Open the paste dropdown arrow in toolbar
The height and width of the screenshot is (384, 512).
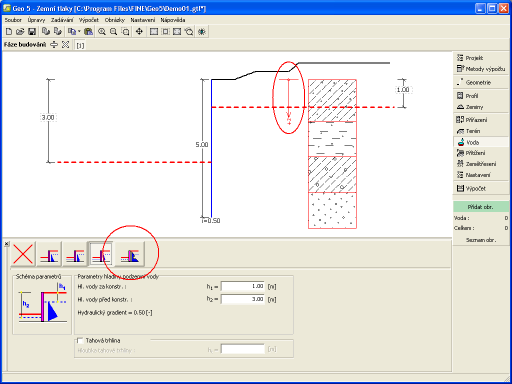click(x=79, y=32)
